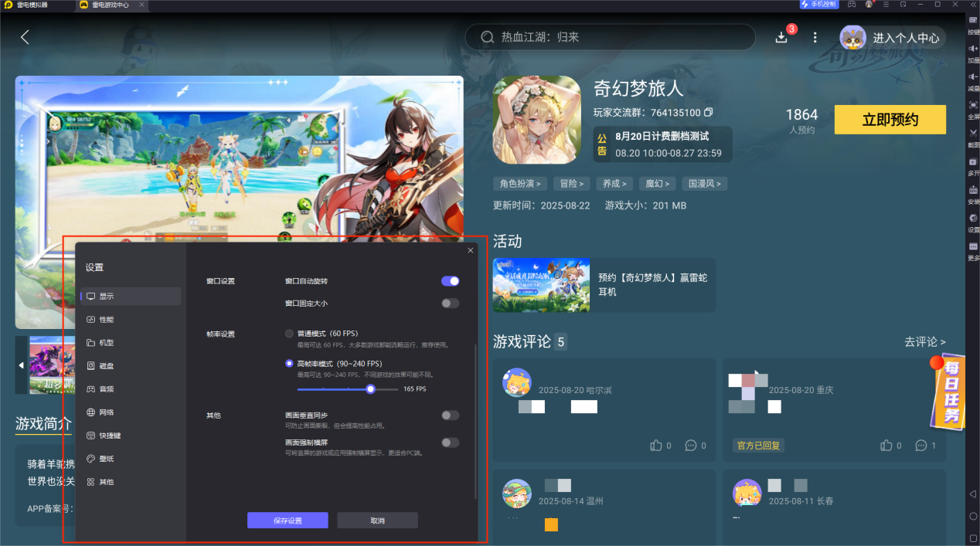Select 高帧率模式 90~240 FPS radio button

(290, 363)
